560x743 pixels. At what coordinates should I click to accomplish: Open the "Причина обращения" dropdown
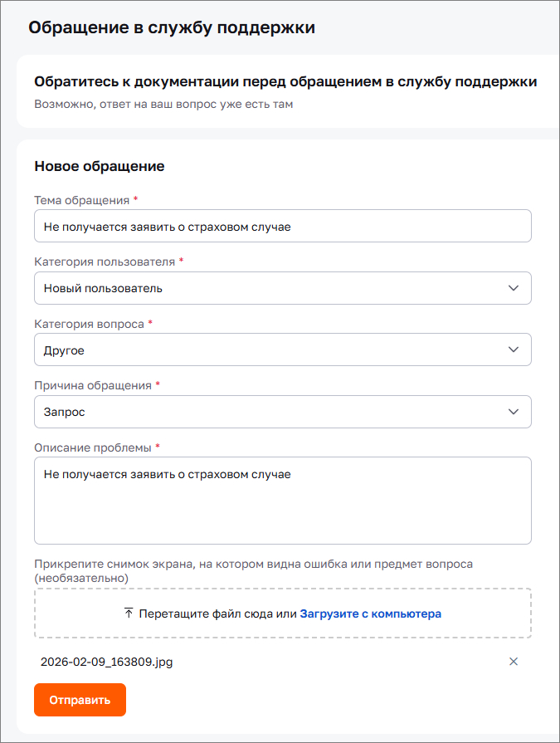(x=282, y=412)
